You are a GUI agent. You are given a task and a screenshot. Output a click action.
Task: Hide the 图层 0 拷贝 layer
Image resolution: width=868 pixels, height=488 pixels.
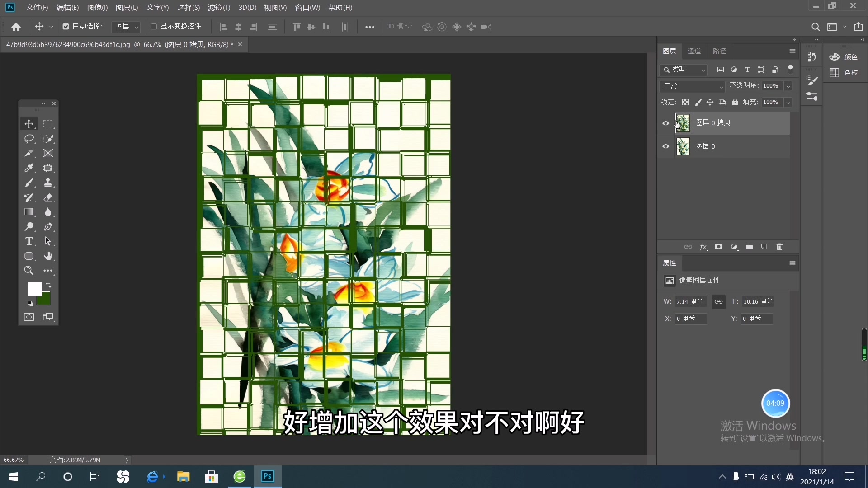(665, 122)
